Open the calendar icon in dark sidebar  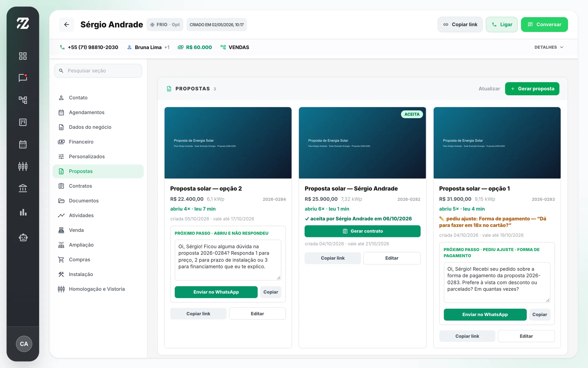(x=23, y=144)
